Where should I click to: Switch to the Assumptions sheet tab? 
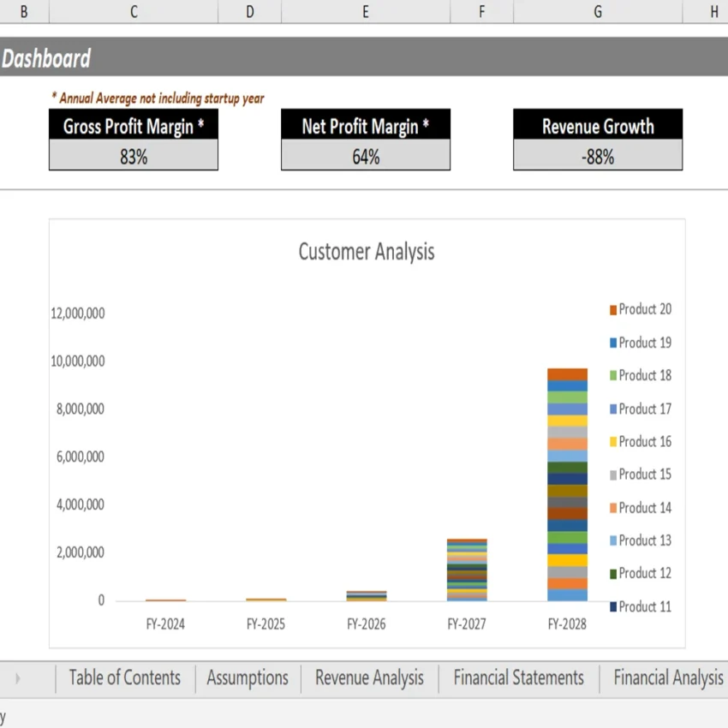(247, 677)
